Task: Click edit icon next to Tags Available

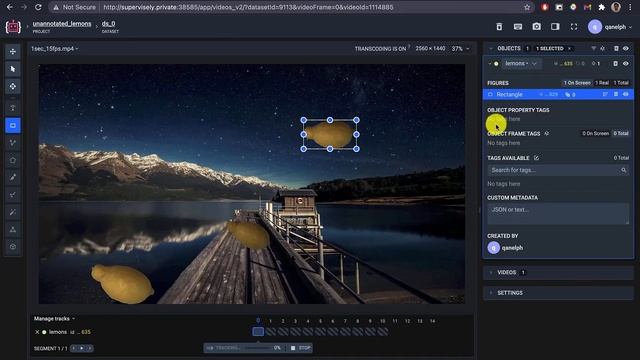Action: coord(536,158)
